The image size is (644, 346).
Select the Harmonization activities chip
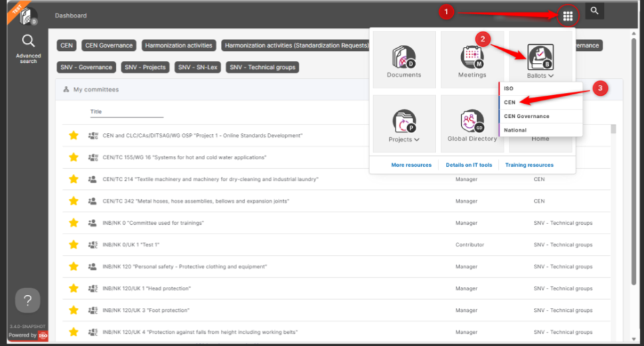[x=179, y=46]
